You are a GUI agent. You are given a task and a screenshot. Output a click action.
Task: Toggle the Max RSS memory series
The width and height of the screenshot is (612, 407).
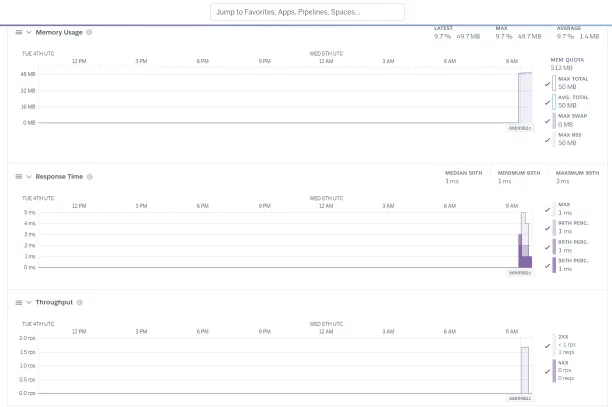coord(547,140)
